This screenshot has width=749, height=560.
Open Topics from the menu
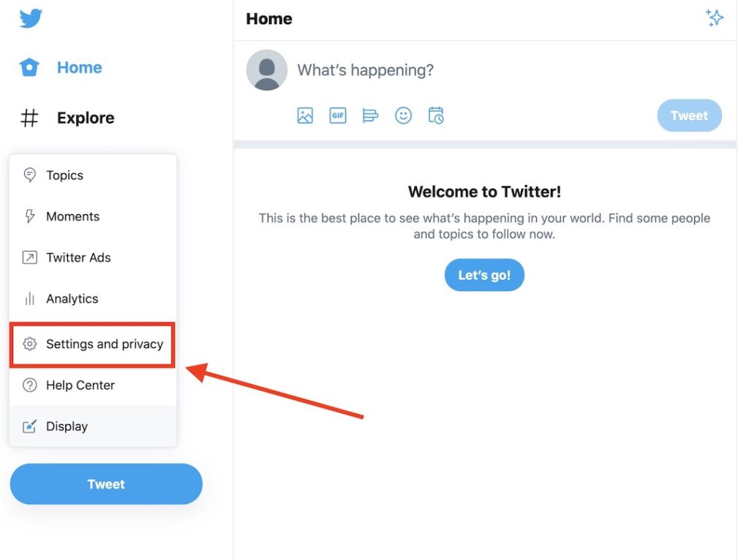pyautogui.click(x=64, y=175)
